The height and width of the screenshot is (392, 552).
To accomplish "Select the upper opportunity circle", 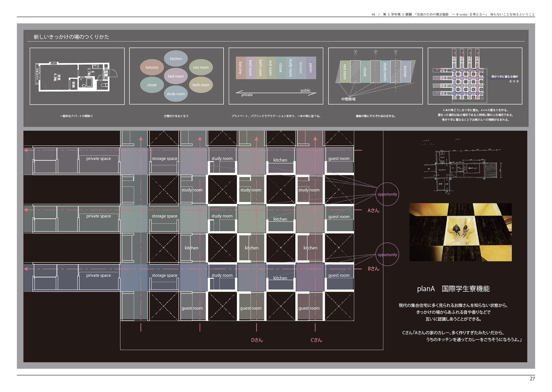I will [x=387, y=194].
